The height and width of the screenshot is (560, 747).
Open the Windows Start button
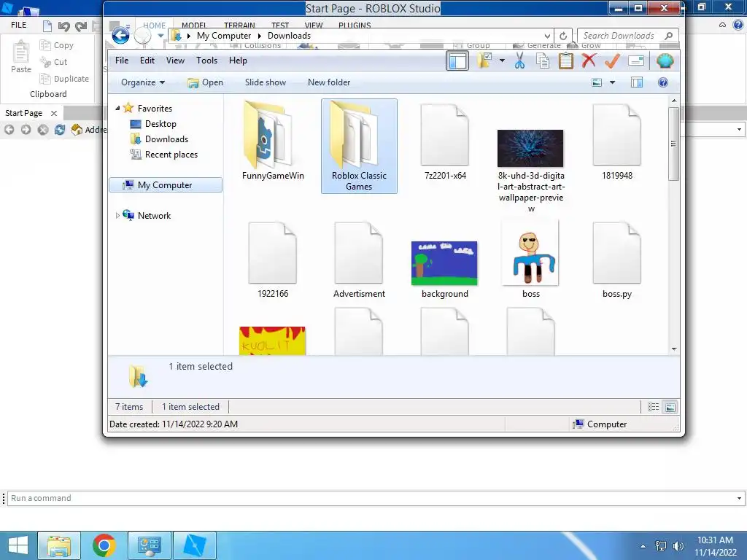tap(18, 545)
